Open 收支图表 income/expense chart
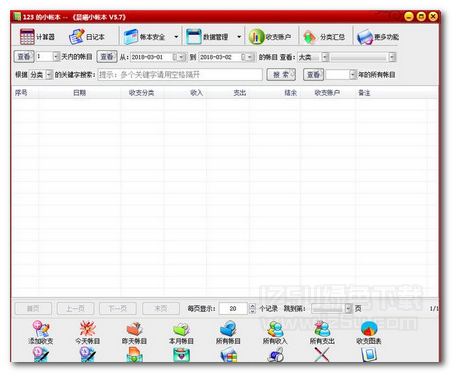Screen dimensions: 452x373 [x=369, y=332]
